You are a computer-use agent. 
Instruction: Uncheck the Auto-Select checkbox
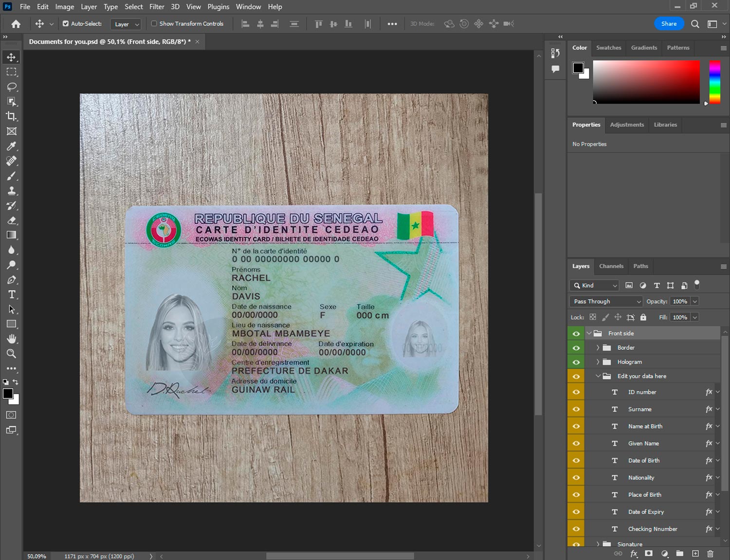tap(66, 23)
